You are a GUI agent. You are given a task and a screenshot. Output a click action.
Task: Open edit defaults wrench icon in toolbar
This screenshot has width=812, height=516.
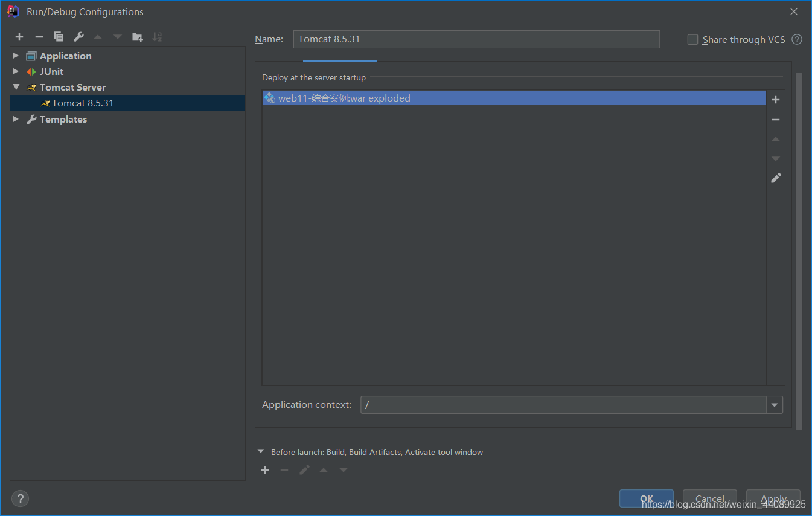point(78,37)
